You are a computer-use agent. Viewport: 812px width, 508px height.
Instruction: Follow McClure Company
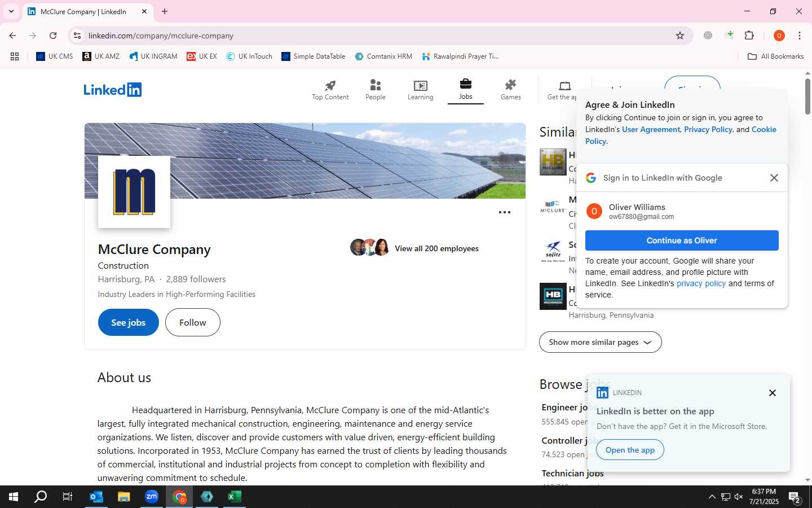click(193, 322)
